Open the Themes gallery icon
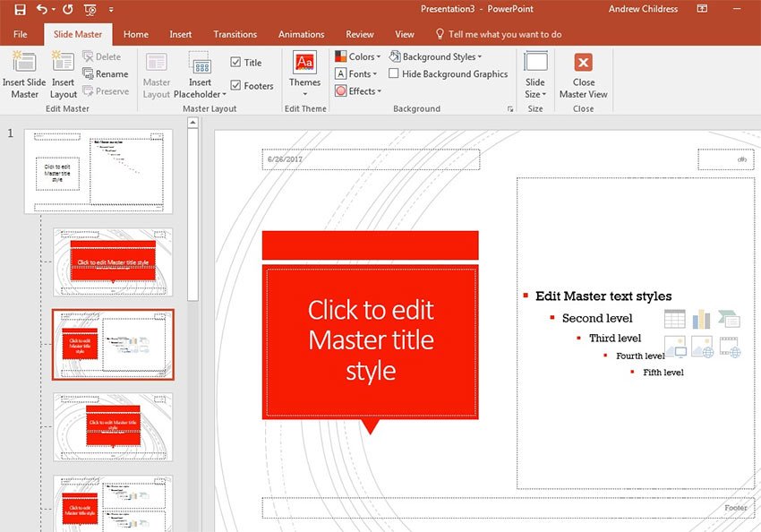This screenshot has width=761, height=532. (304, 62)
